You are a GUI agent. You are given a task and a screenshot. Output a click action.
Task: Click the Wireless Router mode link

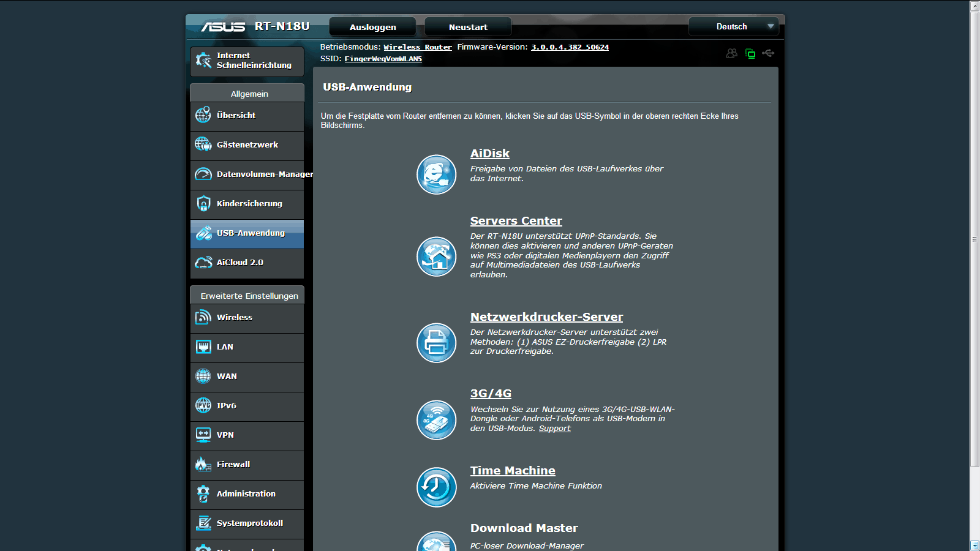coord(418,47)
